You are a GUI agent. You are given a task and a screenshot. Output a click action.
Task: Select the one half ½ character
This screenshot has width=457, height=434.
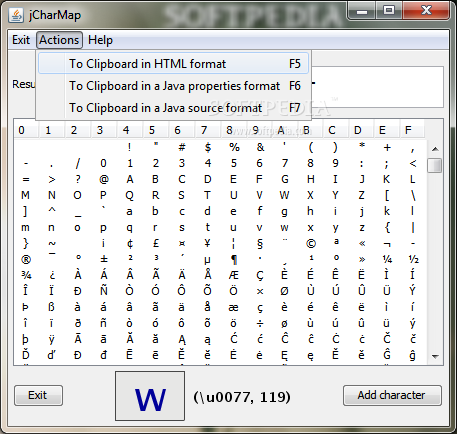point(413,259)
